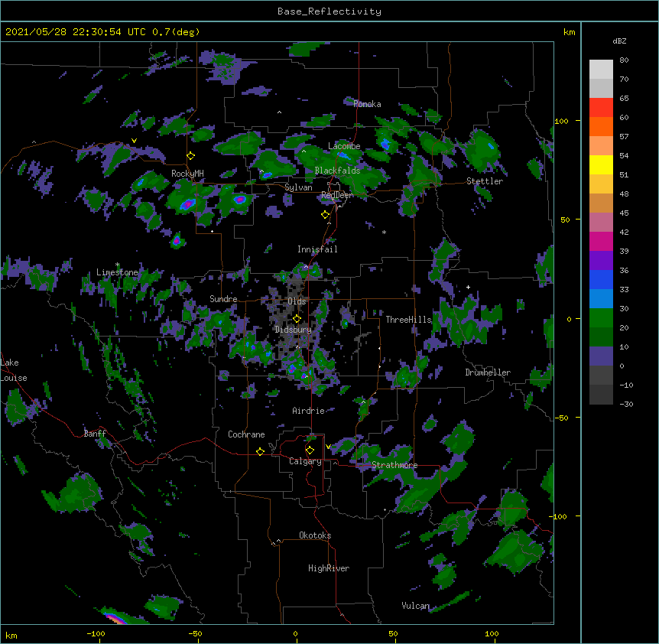Click the Lacombe city label
The height and width of the screenshot is (644, 659).
(344, 146)
